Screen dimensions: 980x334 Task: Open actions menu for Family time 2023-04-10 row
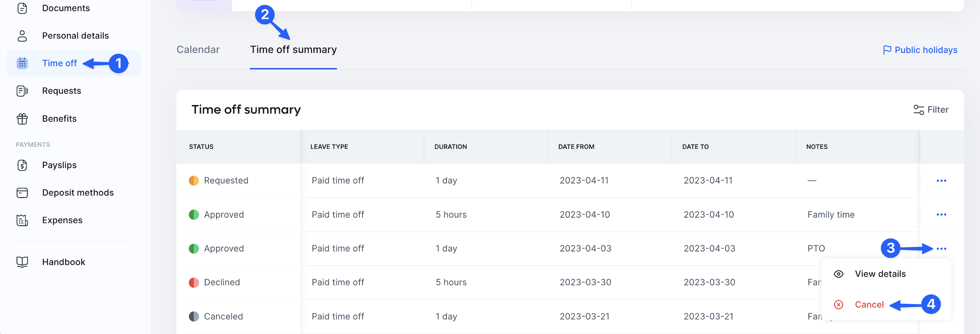pyautogui.click(x=941, y=215)
